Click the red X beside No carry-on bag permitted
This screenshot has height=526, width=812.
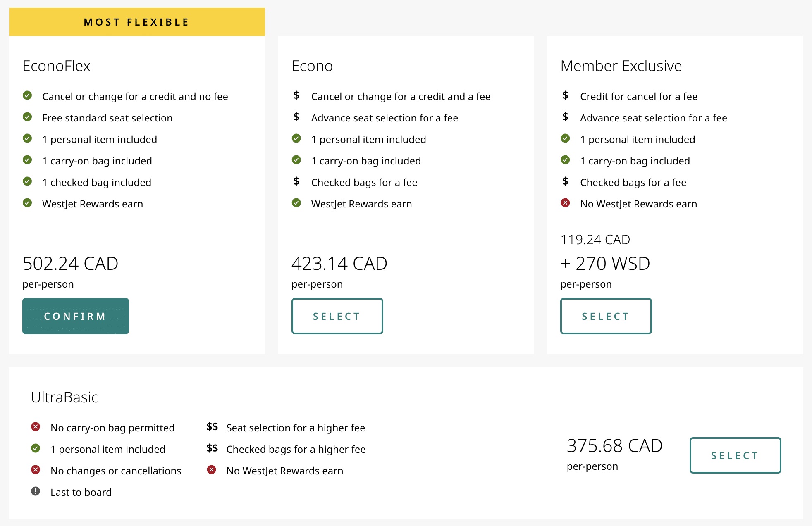(36, 427)
